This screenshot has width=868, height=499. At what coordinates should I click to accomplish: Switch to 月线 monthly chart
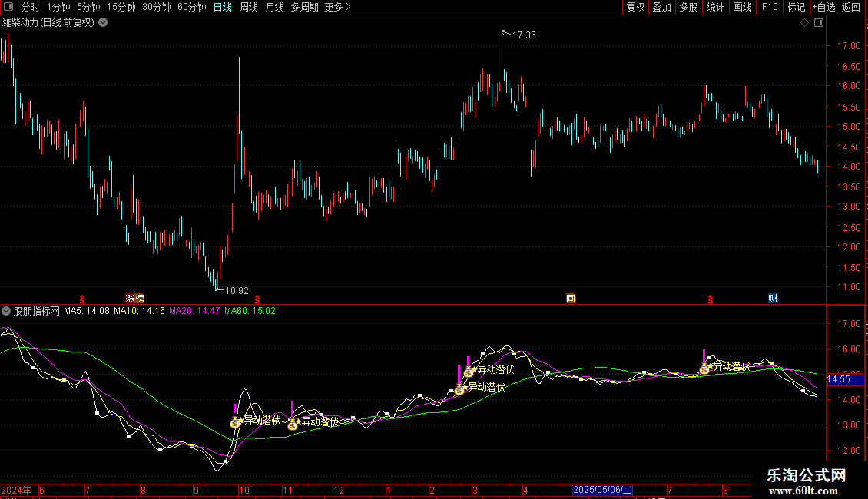click(274, 7)
